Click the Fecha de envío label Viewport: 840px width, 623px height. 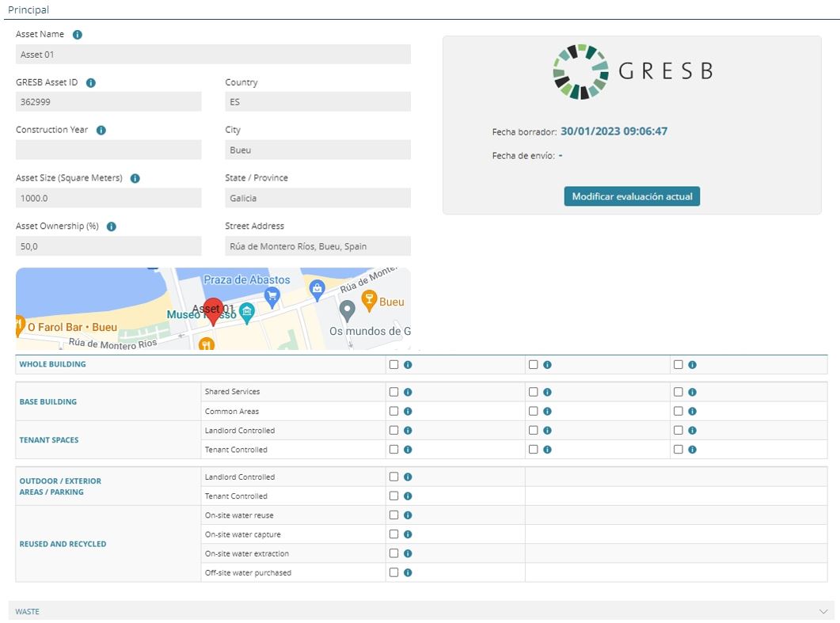523,156
